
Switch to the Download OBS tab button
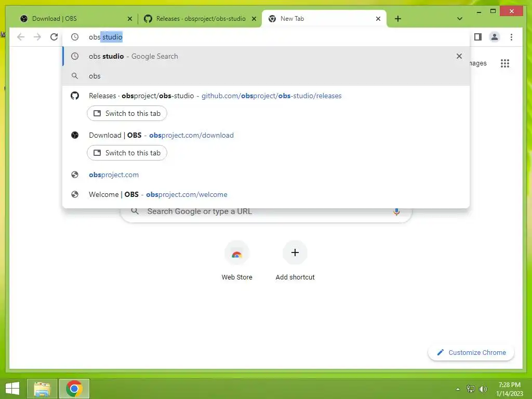(x=127, y=153)
